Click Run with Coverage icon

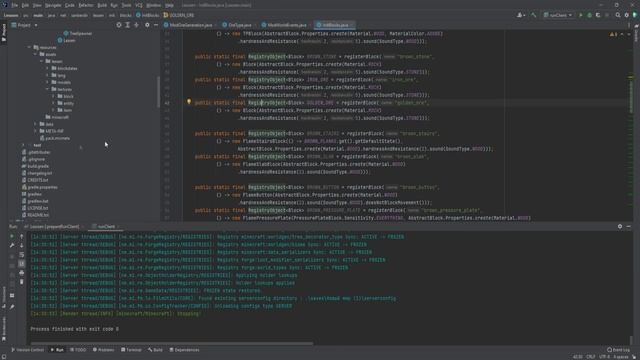598,15
